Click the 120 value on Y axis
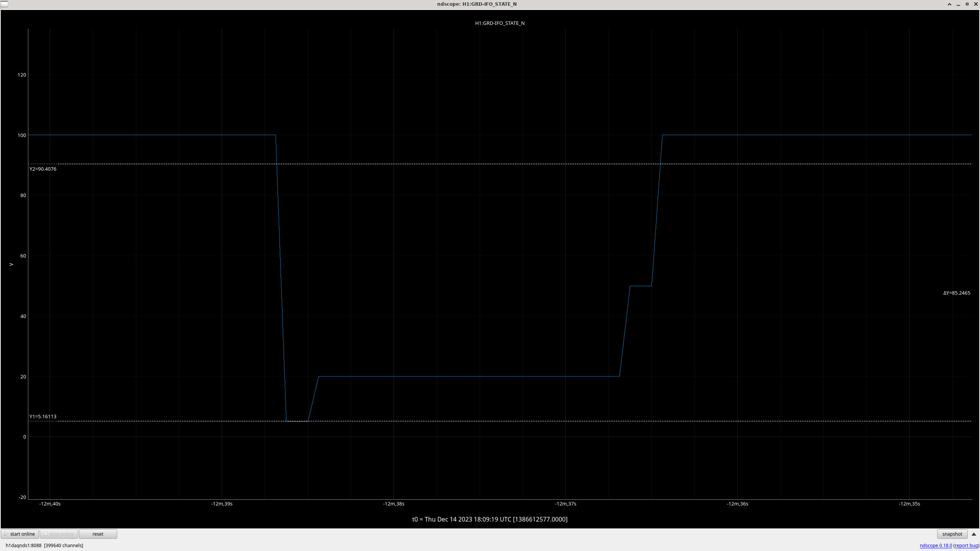This screenshot has height=551, width=980. tap(22, 75)
